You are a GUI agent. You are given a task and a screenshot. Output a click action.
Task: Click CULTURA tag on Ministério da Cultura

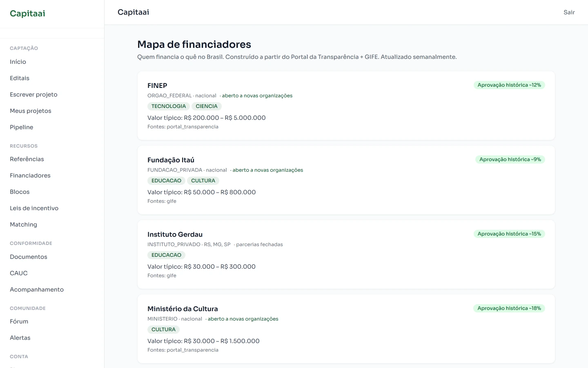[163, 330]
